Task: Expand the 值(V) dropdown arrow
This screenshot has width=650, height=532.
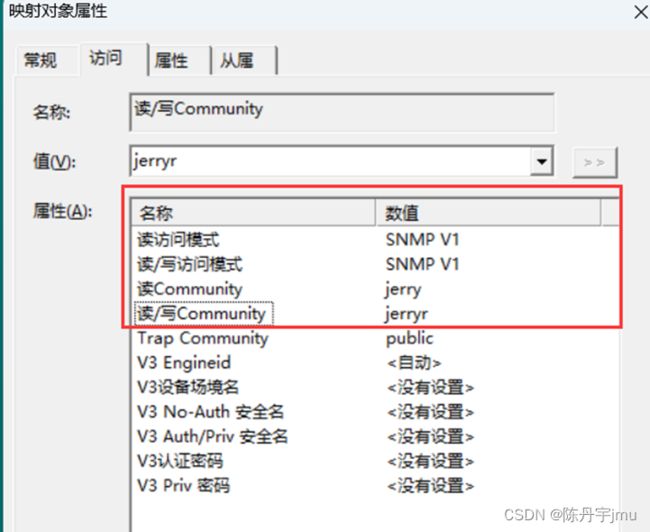Action: click(x=541, y=161)
